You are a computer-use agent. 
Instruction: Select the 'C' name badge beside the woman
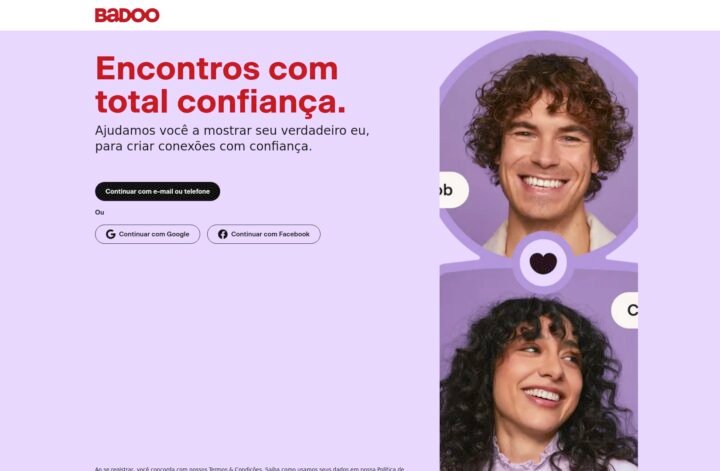coord(624,310)
